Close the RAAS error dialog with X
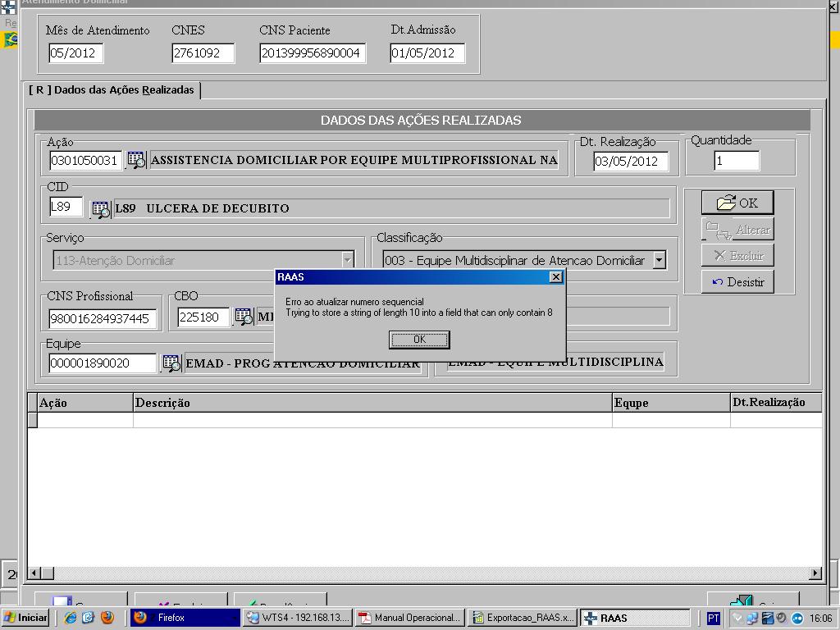Viewport: 840px width, 630px height. coord(556,277)
